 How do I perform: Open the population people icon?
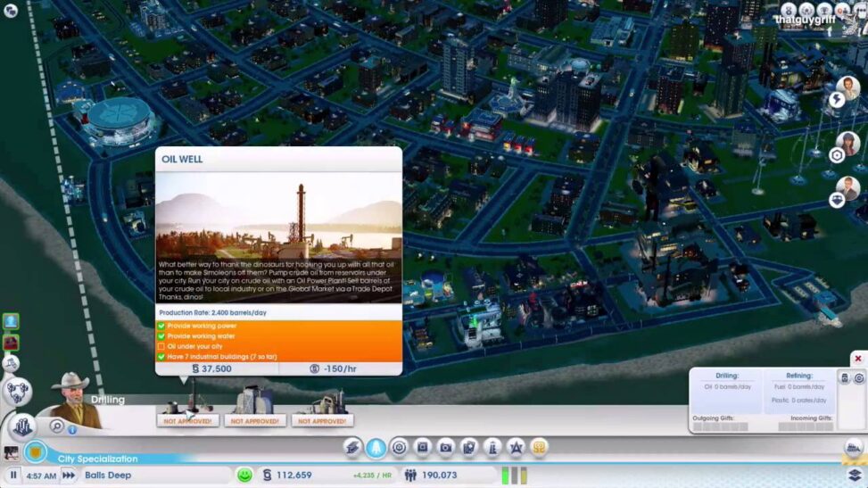click(x=410, y=475)
